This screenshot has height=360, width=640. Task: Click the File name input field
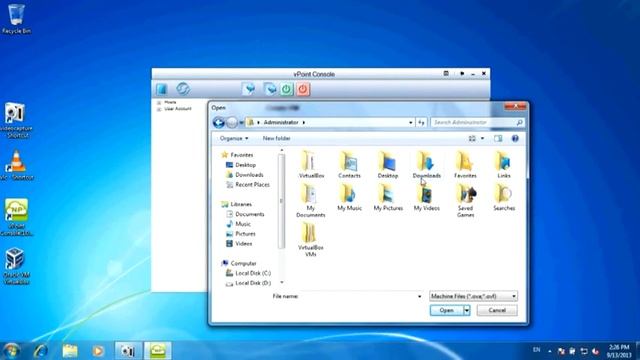(362, 296)
